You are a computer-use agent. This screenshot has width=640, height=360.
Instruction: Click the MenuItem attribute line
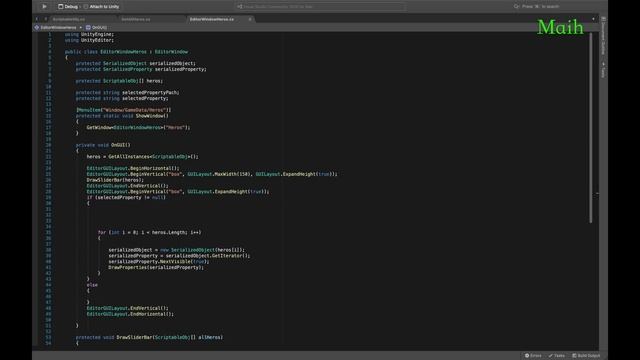point(124,110)
